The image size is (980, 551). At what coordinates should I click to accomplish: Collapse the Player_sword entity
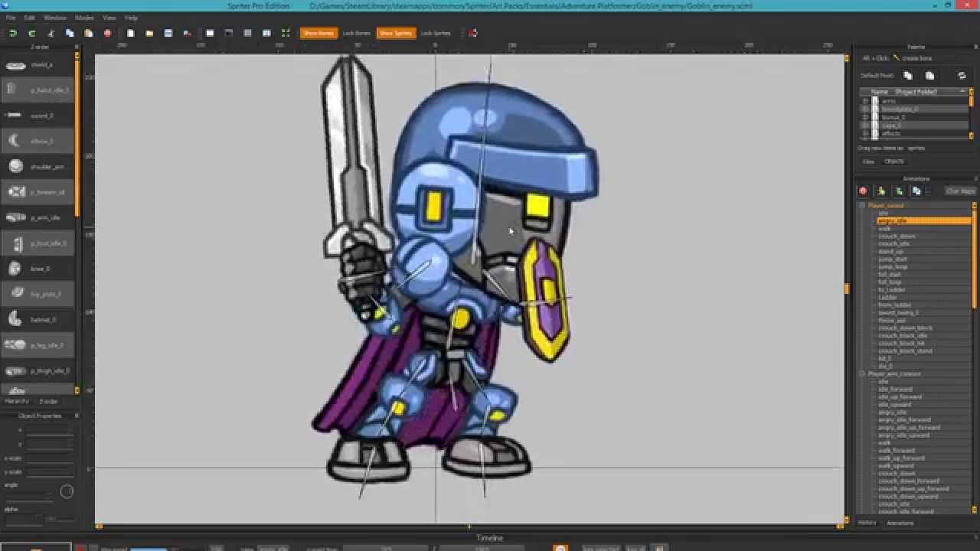click(862, 206)
